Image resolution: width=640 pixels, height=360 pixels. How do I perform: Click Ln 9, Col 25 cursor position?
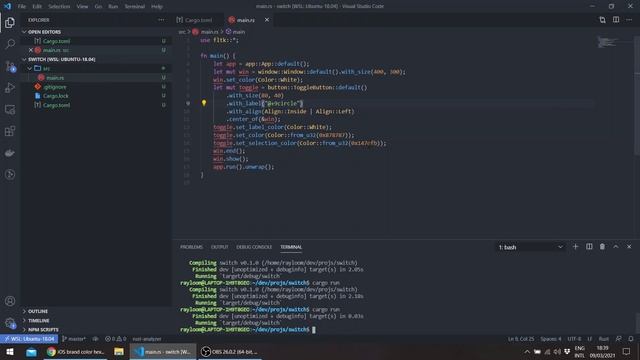click(521, 339)
